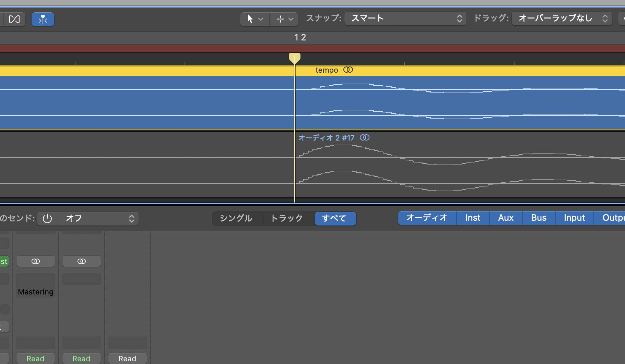625x364 pixels.
Task: Open the ドラッグ オーバーラップなし dropdown
Action: (562, 19)
